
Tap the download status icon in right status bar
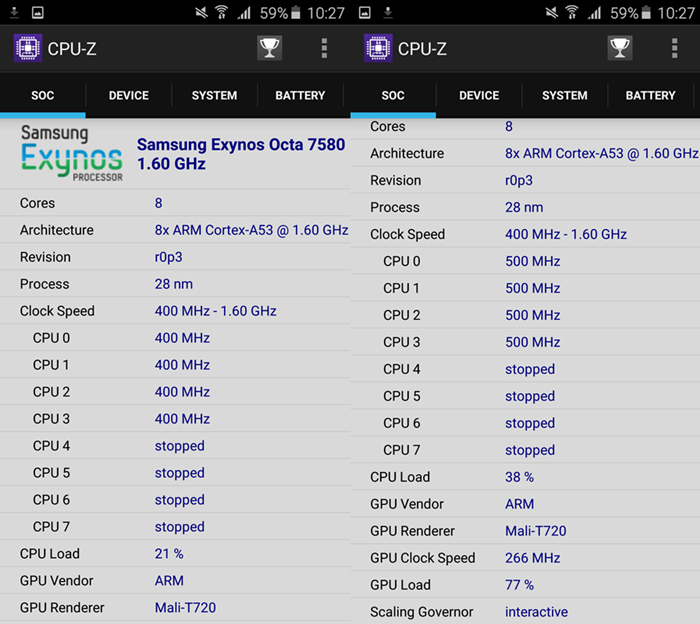[x=388, y=12]
